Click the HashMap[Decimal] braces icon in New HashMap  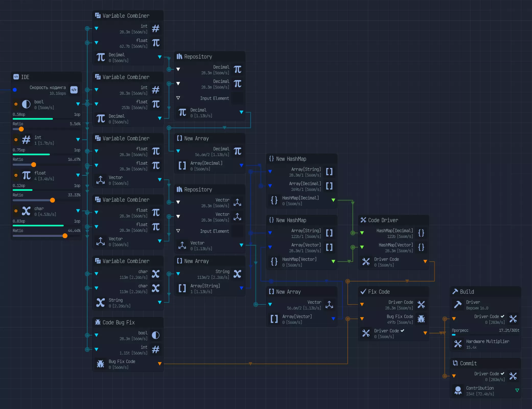(274, 200)
